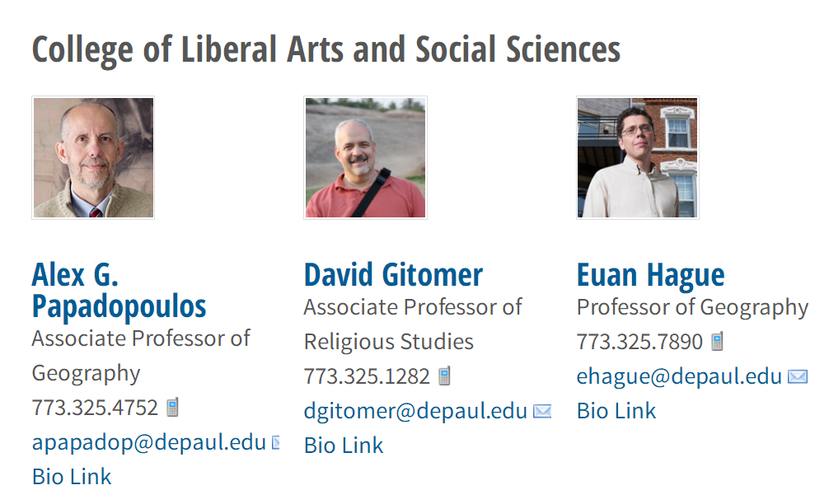Viewport: 829px width, 504px height.
Task: Click Euan Hague portrait photo
Action: (638, 158)
